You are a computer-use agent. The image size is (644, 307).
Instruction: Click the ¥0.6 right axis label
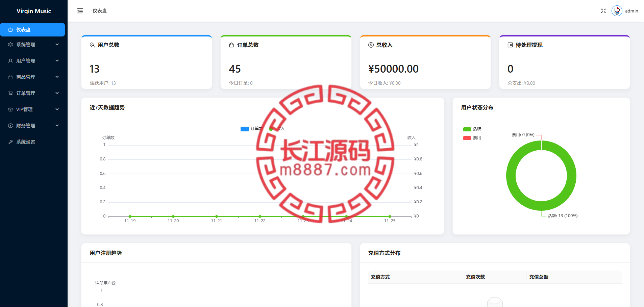pos(418,174)
